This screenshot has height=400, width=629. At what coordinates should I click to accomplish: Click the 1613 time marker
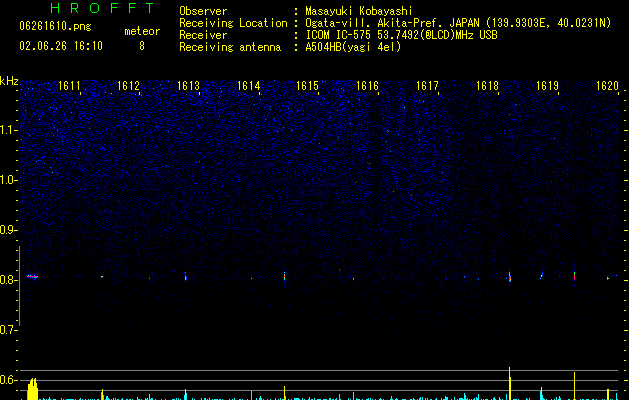pos(188,86)
